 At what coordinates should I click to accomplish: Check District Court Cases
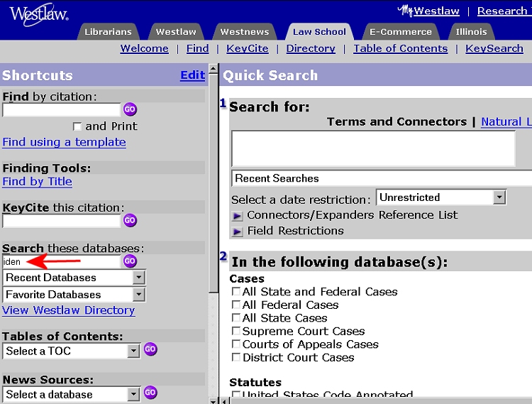click(x=235, y=357)
